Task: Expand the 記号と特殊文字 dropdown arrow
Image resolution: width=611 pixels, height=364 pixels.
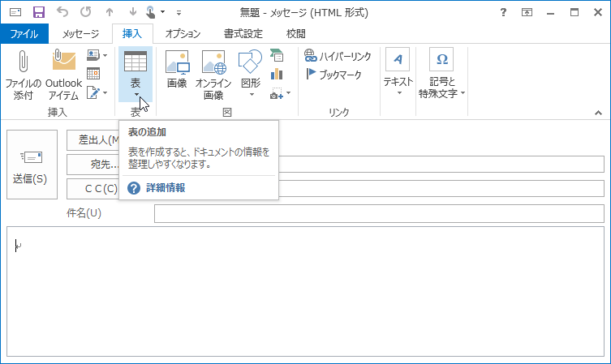Action: pyautogui.click(x=463, y=93)
